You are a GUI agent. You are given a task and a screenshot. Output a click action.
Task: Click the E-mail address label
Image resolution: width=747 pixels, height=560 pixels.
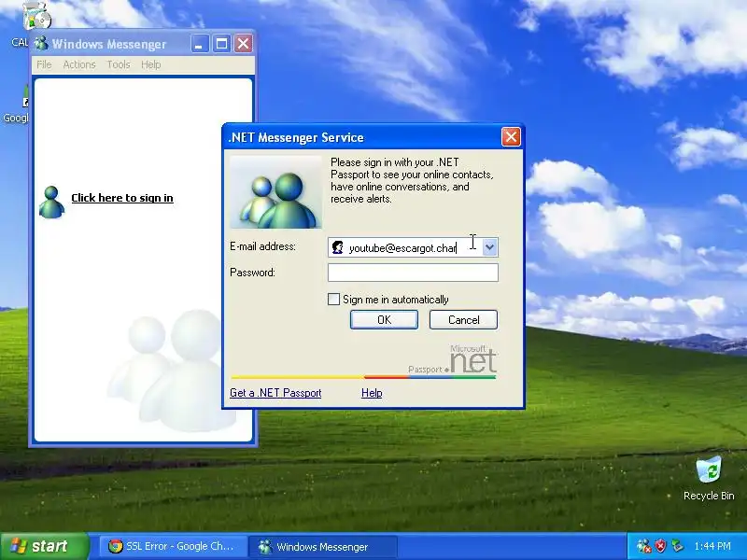pos(262,246)
